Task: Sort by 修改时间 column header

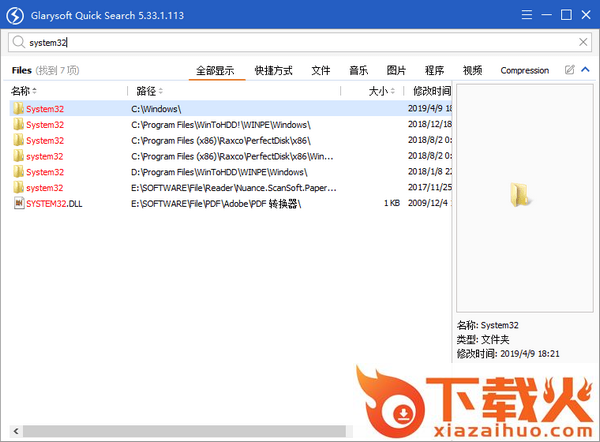Action: (432, 91)
